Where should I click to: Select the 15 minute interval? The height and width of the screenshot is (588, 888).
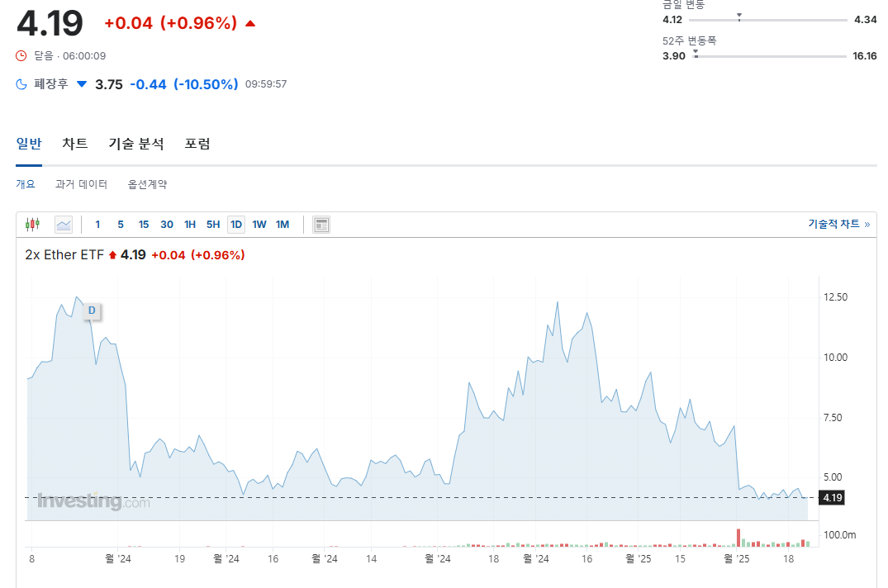tap(144, 225)
